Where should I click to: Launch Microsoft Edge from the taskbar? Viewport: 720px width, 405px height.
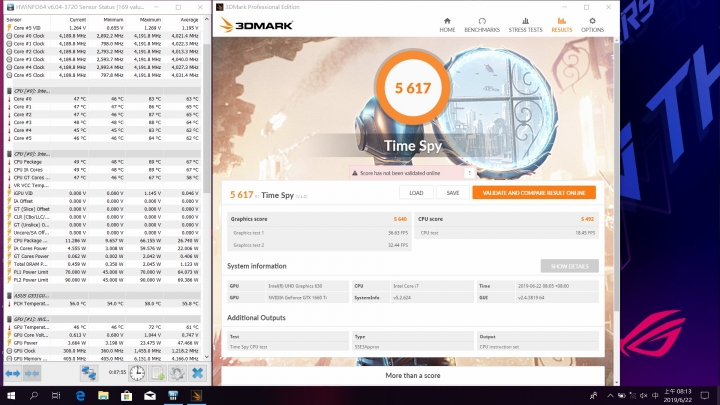point(80,395)
